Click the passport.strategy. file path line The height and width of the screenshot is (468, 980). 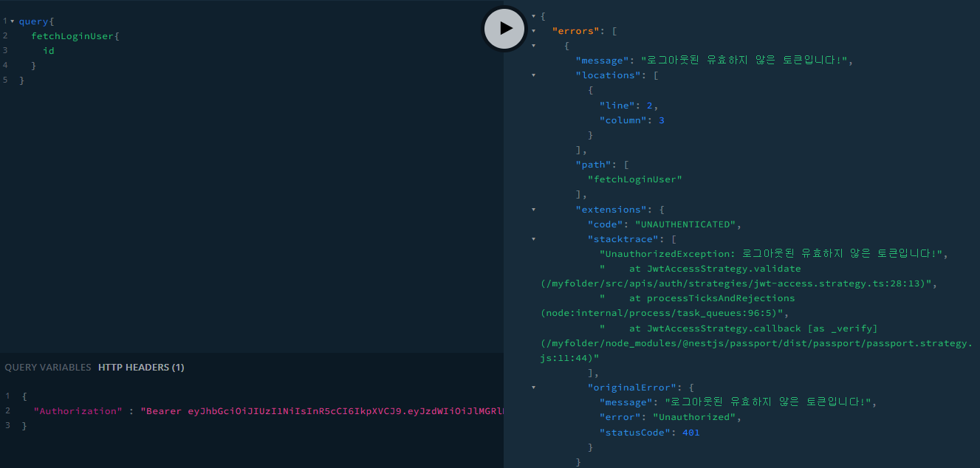pos(757,343)
